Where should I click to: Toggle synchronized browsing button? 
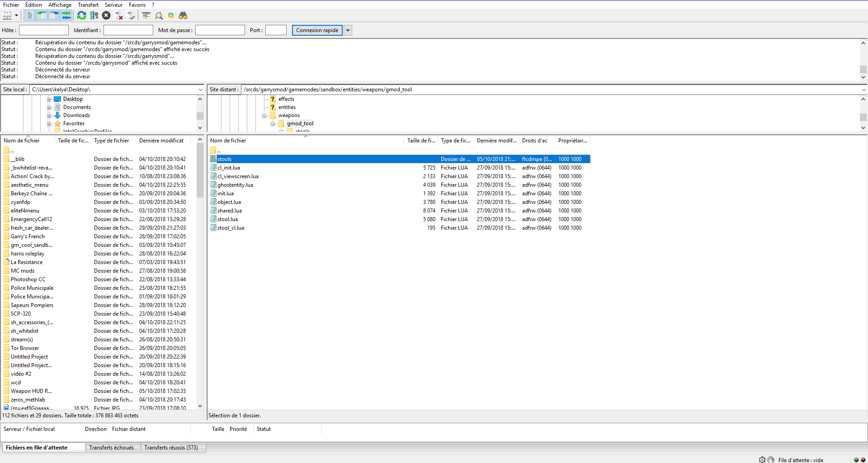171,15
